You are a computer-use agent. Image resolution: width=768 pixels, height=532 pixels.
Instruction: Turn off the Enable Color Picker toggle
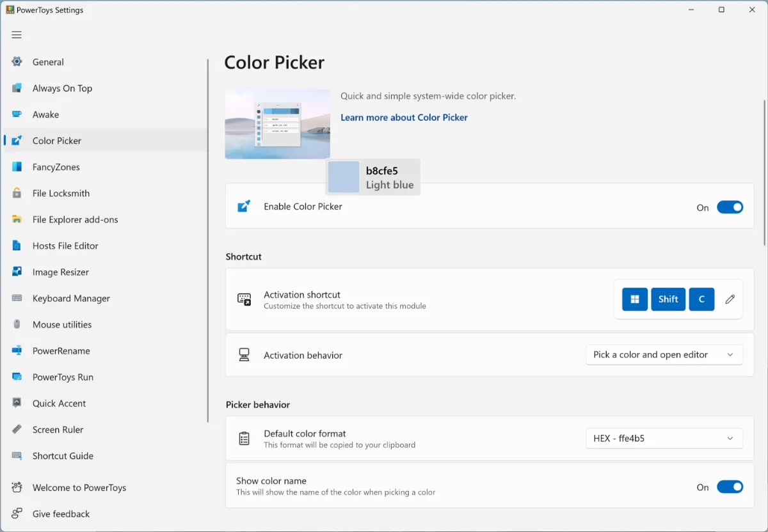point(730,207)
